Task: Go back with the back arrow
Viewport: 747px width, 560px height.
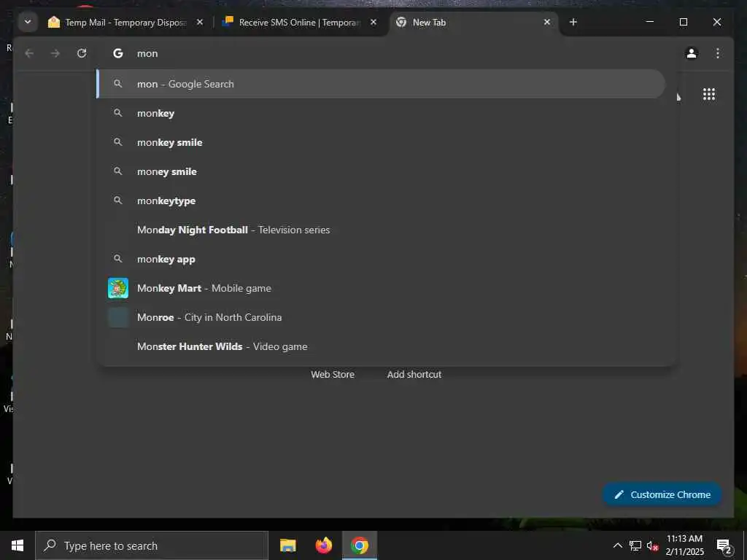Action: tap(29, 53)
